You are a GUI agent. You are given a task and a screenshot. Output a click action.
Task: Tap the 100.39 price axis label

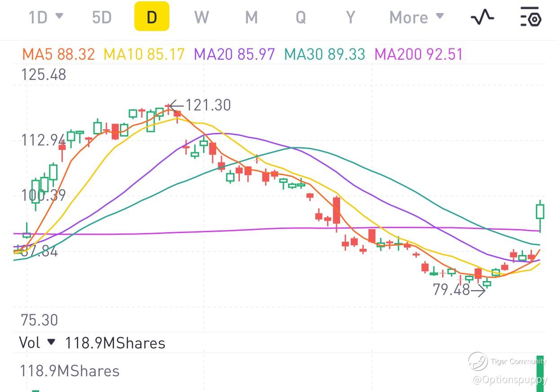[x=43, y=195]
